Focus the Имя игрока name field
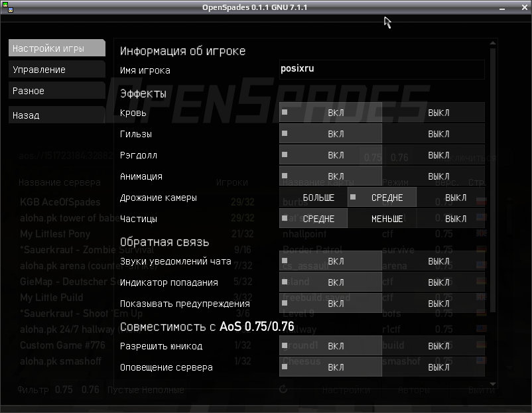Viewport: 532px width, 413px height. click(381, 69)
